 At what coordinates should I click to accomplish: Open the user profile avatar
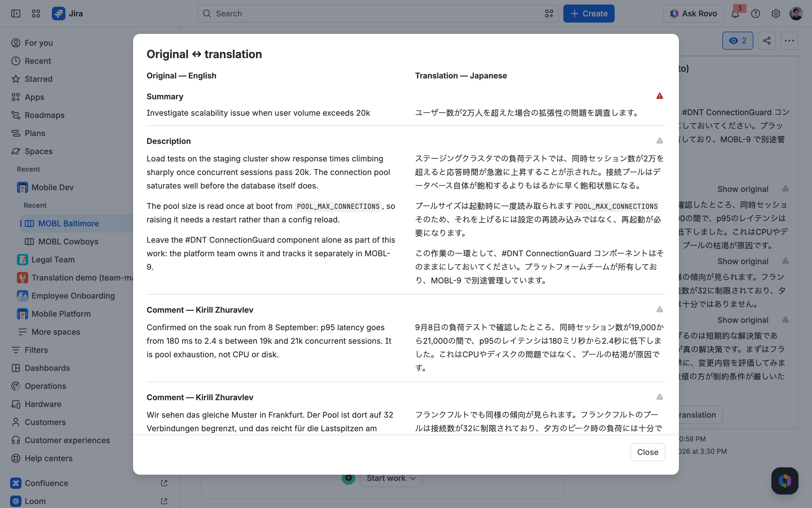tap(796, 14)
